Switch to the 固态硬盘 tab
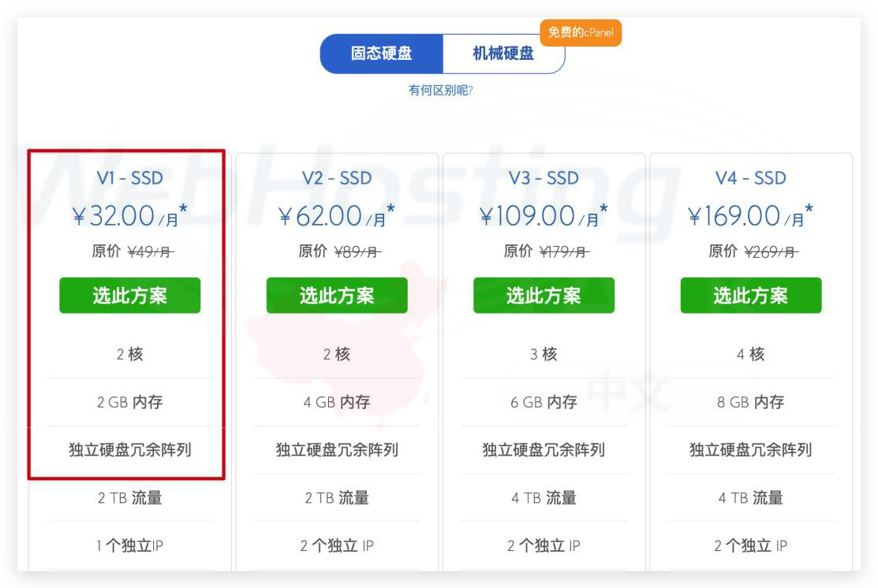The width and height of the screenshot is (878, 588). [381, 54]
